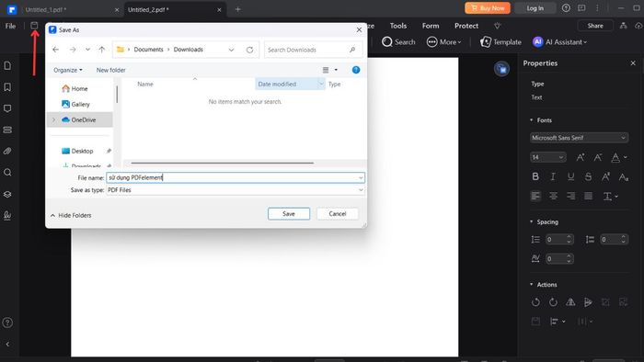Viewport: 644px width, 362px height.
Task: Click the Search tool in the toolbar
Action: tap(398, 42)
